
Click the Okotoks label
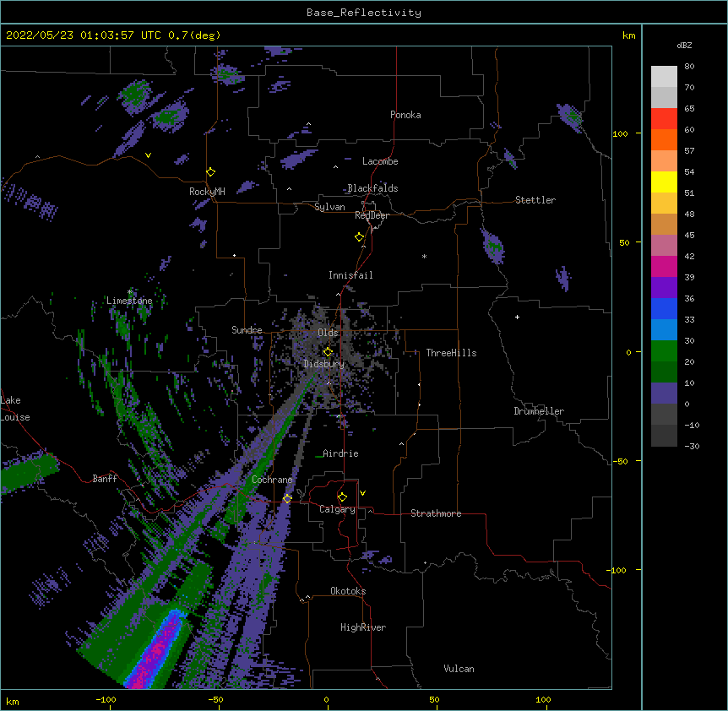[x=348, y=591]
